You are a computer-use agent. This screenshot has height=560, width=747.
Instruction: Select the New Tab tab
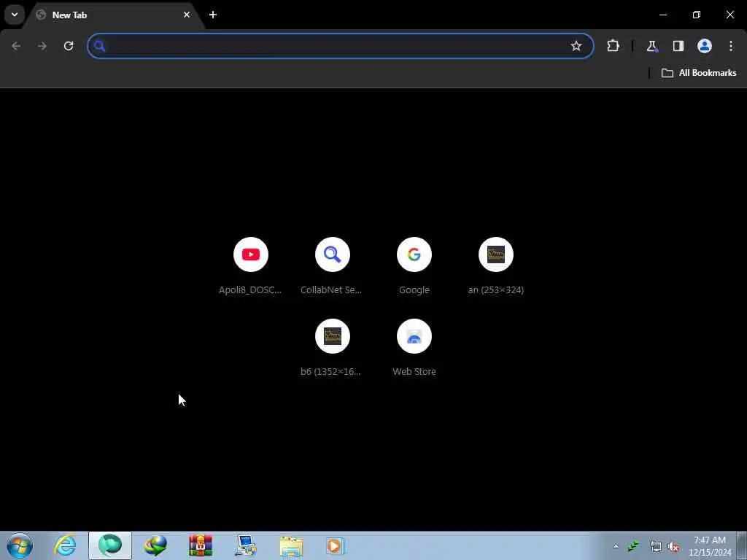tap(115, 15)
